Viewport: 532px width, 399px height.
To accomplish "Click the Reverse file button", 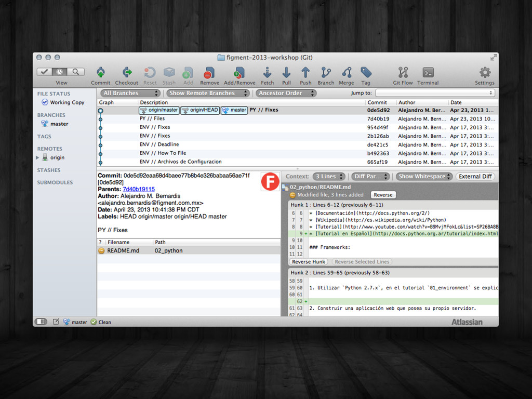I will [x=383, y=195].
